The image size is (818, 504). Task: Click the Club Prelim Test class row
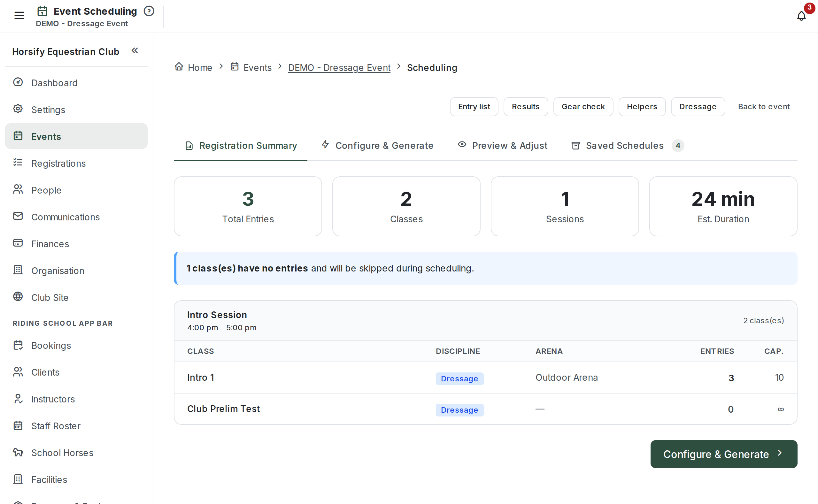click(x=485, y=409)
